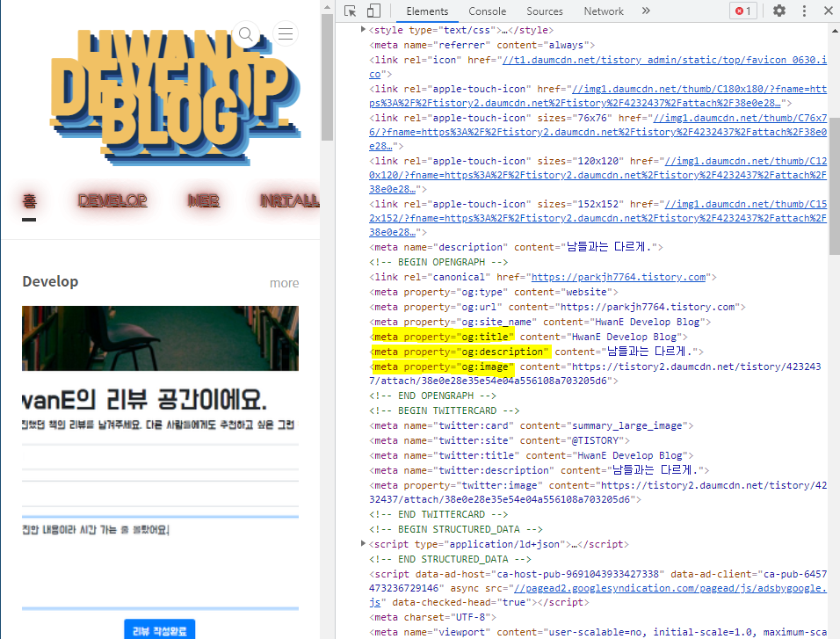Open the C180x180 apple-touch-icon href link
Image resolution: width=840 pixels, height=639 pixels.
pos(699,89)
